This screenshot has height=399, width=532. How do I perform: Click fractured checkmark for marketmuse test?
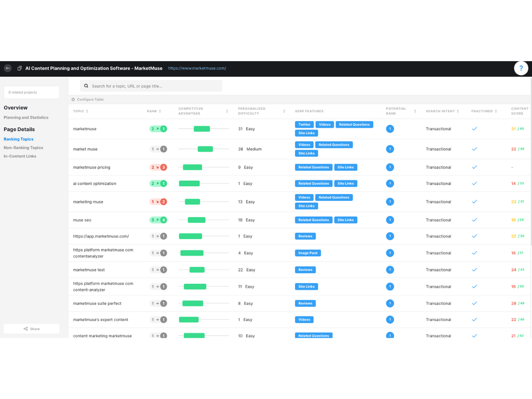[x=474, y=270]
